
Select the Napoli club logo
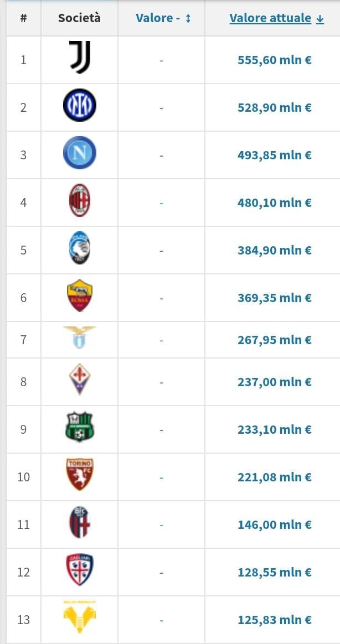pos(79,153)
